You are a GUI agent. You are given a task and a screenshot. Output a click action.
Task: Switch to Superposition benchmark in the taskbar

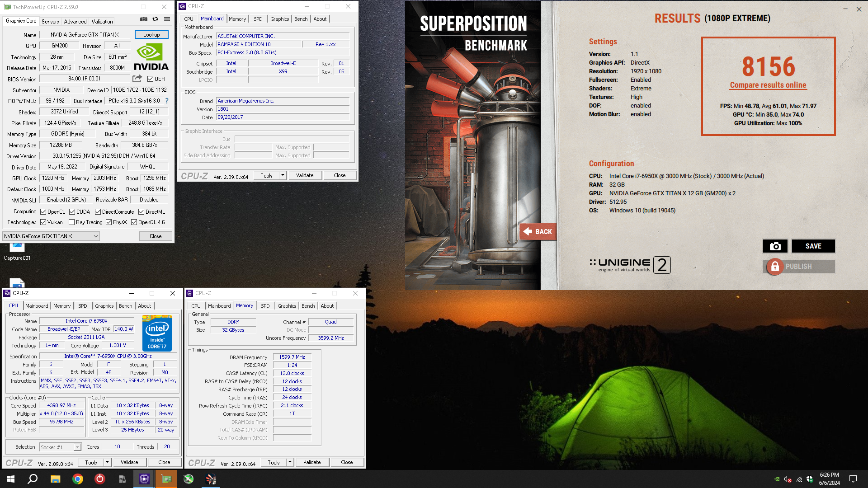click(211, 479)
